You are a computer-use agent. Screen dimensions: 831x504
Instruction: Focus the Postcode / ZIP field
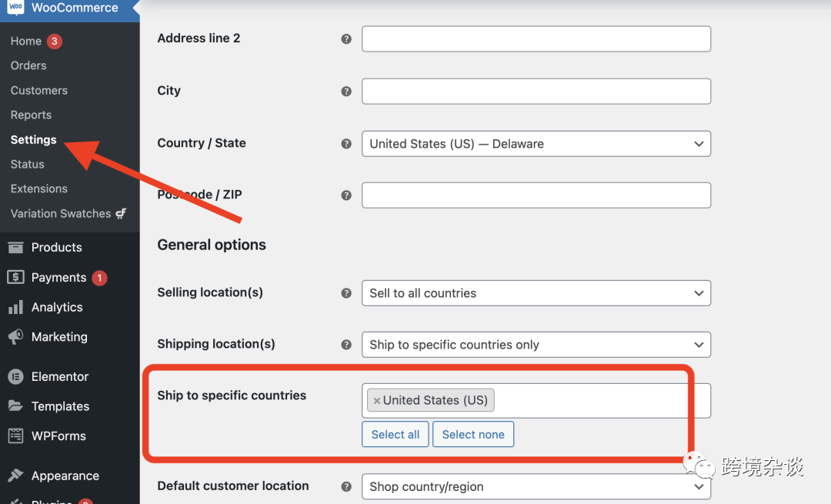(x=536, y=195)
